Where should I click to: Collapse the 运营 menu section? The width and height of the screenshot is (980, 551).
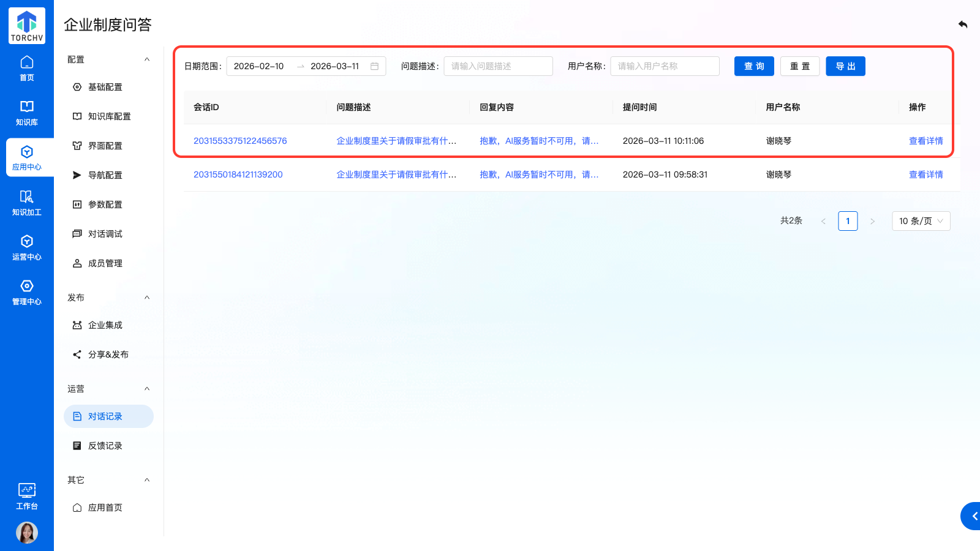point(147,389)
